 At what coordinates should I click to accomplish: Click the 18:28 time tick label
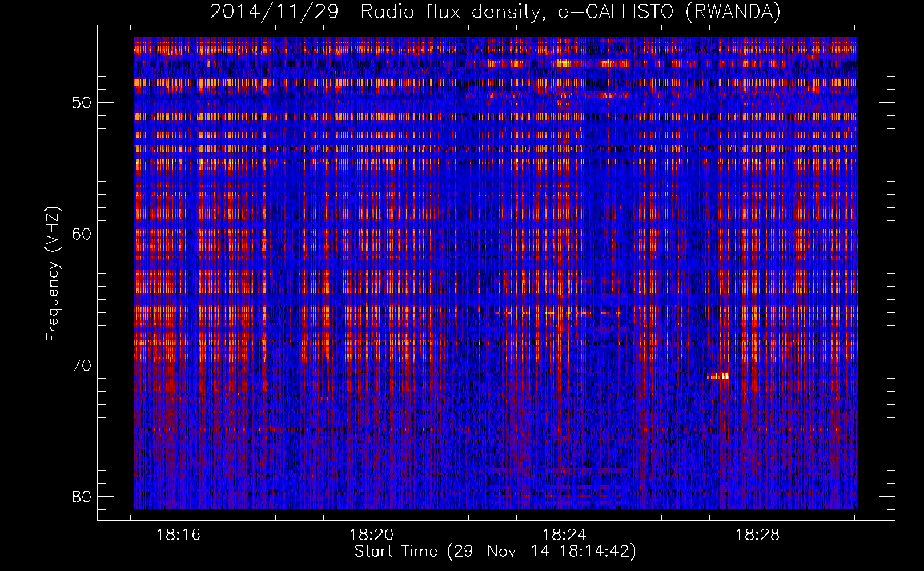pos(757,535)
